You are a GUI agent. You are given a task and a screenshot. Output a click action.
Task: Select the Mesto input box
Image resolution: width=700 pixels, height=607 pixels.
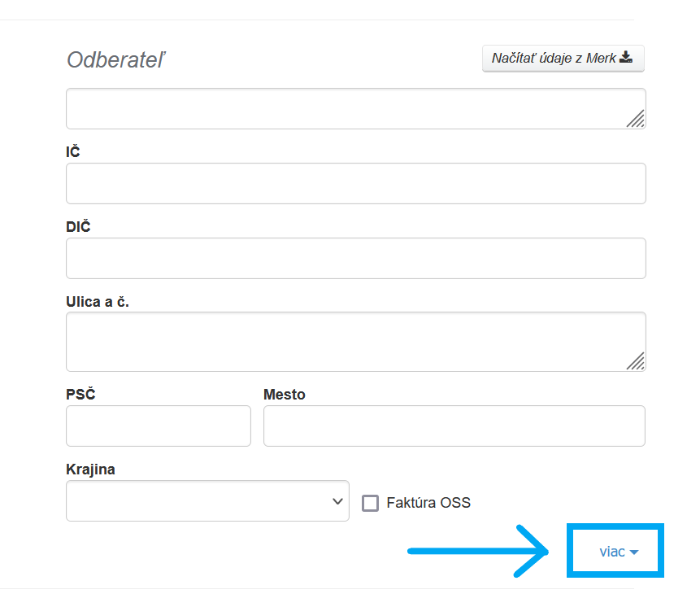(454, 426)
